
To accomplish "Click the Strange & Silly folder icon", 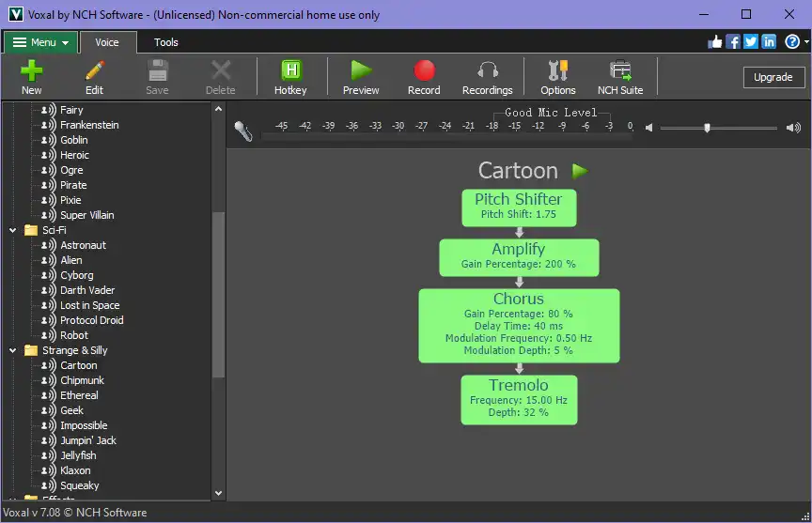I will (31, 350).
